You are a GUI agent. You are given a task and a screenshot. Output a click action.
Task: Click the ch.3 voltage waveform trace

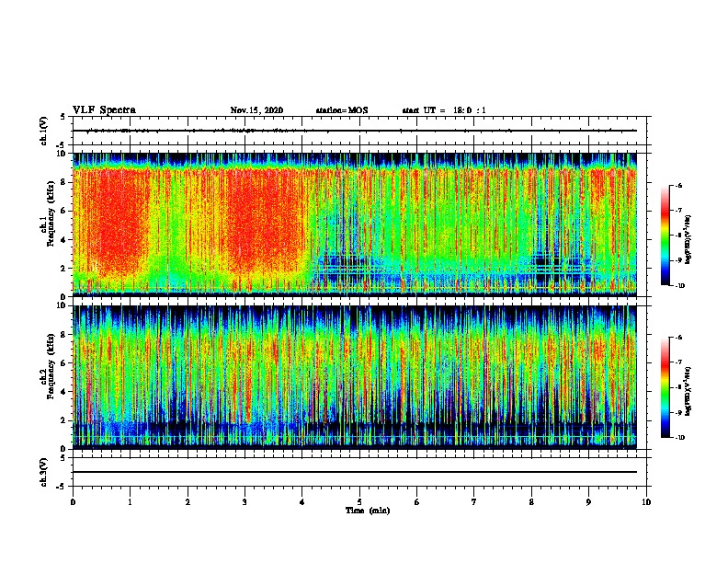point(355,472)
